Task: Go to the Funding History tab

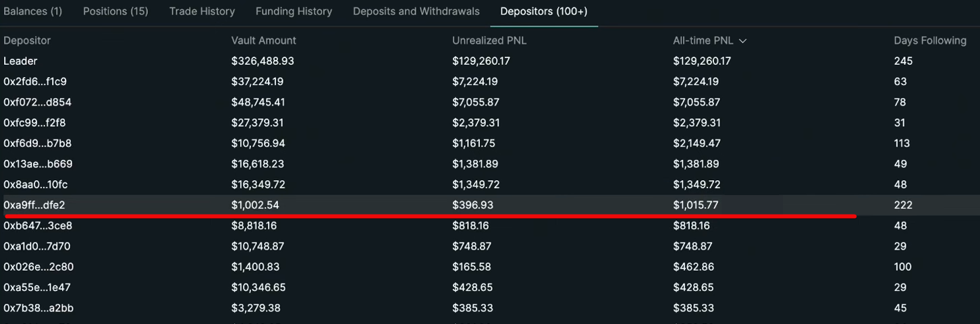Action: pos(294,11)
